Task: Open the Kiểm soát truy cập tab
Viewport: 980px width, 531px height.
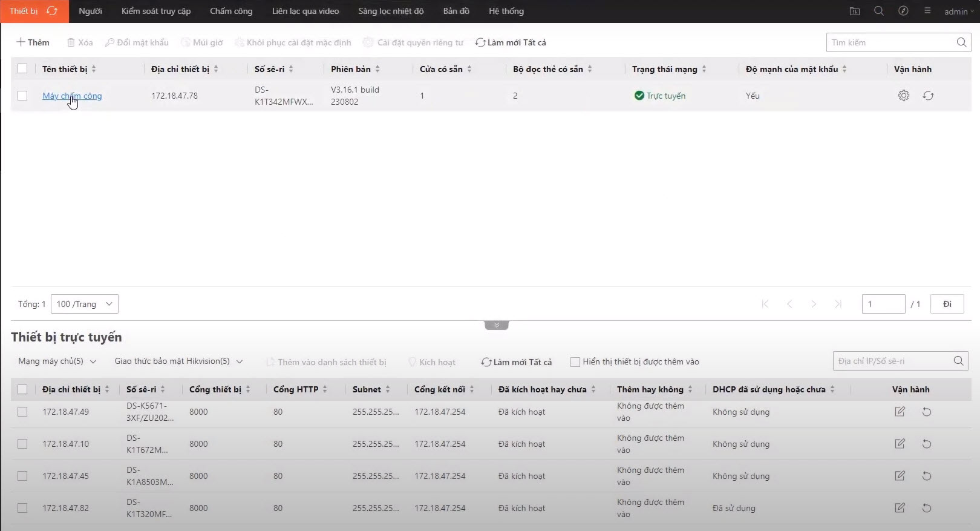Action: [156, 11]
